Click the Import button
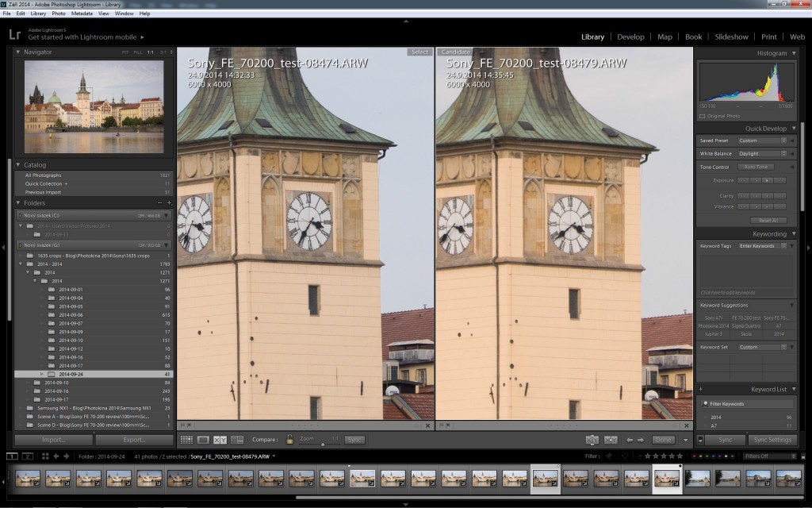 click(54, 440)
